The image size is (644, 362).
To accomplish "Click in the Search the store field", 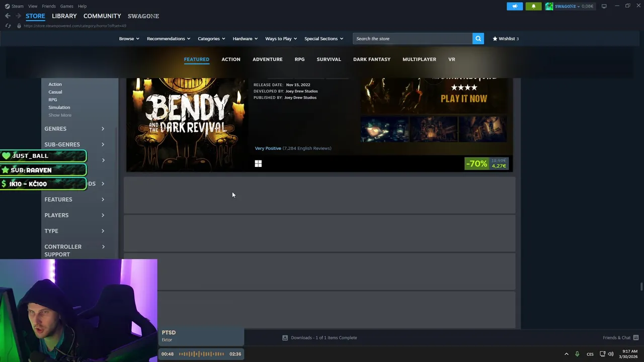I will (x=413, y=39).
